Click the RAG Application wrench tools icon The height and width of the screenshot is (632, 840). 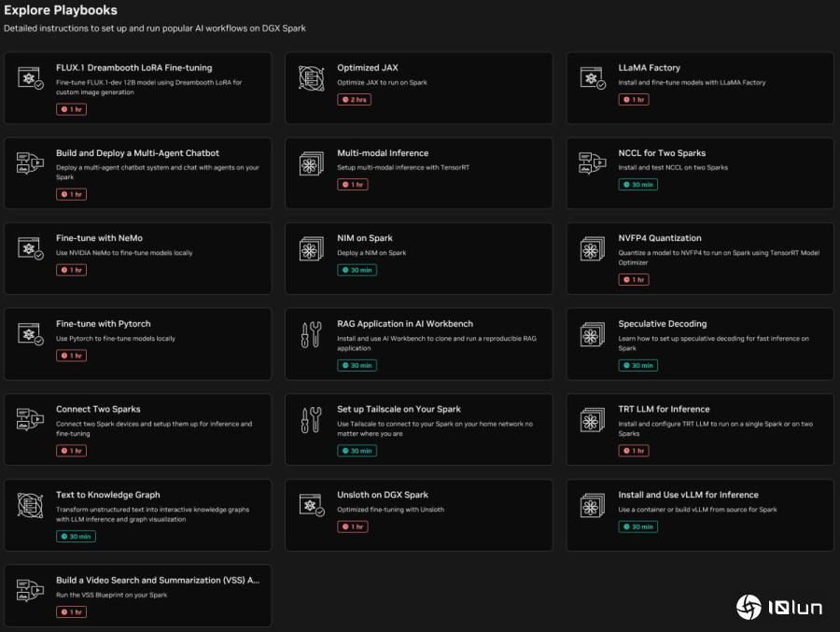(x=312, y=335)
